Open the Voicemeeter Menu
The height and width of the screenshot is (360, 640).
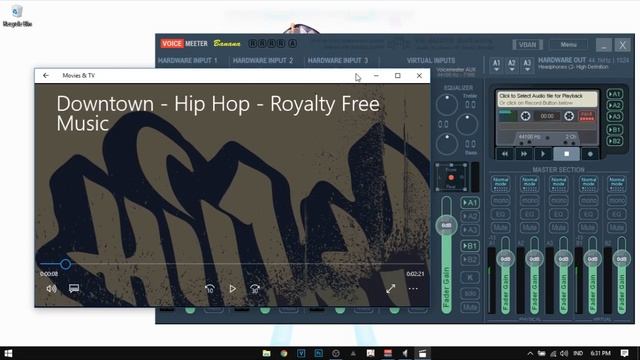[568, 44]
